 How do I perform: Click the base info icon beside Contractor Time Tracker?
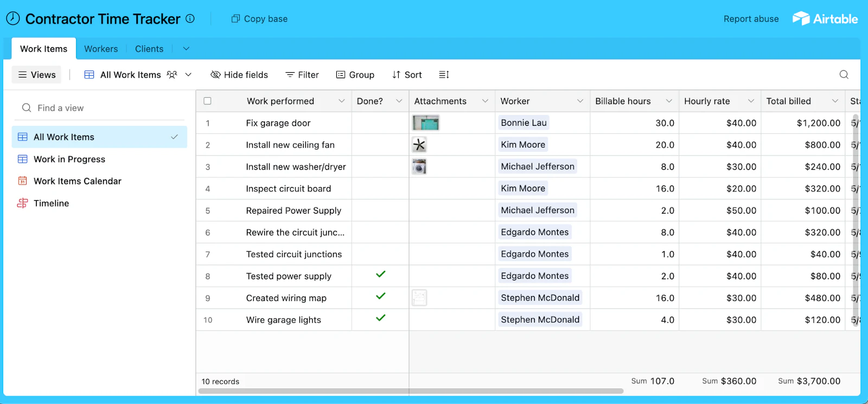190,18
